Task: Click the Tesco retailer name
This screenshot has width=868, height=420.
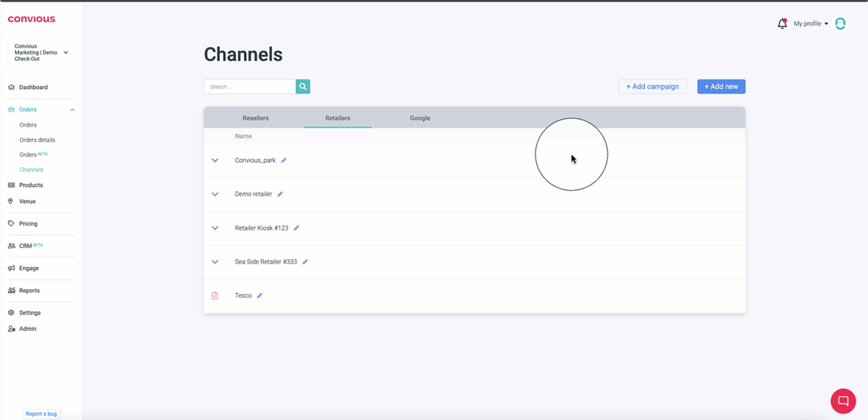Action: click(243, 296)
